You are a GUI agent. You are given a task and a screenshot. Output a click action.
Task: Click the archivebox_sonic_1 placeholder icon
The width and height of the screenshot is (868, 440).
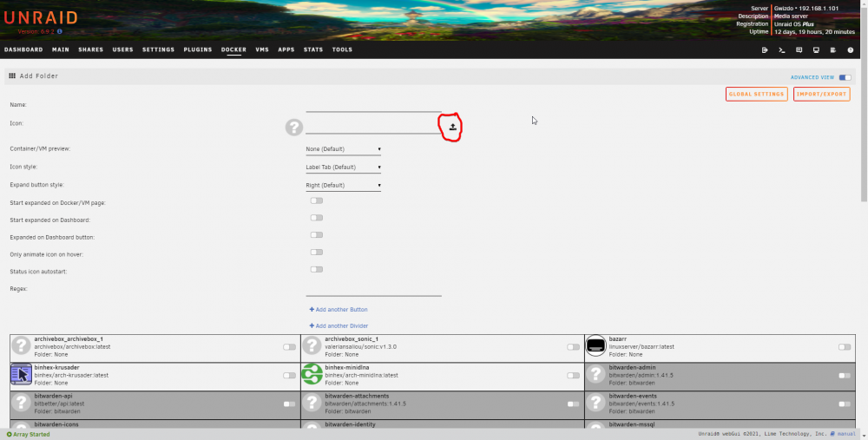click(312, 345)
